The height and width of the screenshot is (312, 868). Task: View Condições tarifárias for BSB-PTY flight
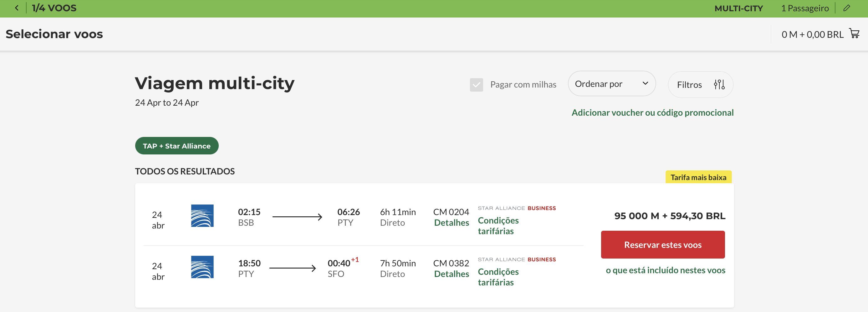click(x=498, y=225)
